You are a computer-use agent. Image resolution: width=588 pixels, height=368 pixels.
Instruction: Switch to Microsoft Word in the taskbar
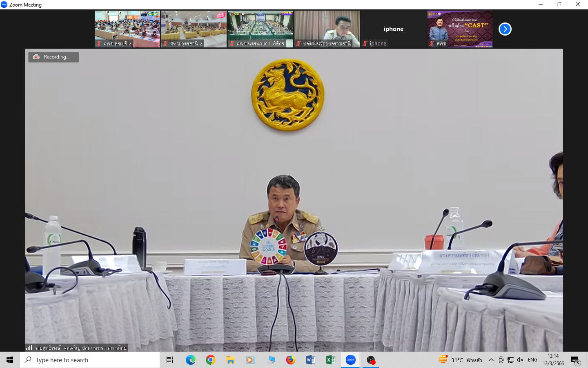click(310, 360)
